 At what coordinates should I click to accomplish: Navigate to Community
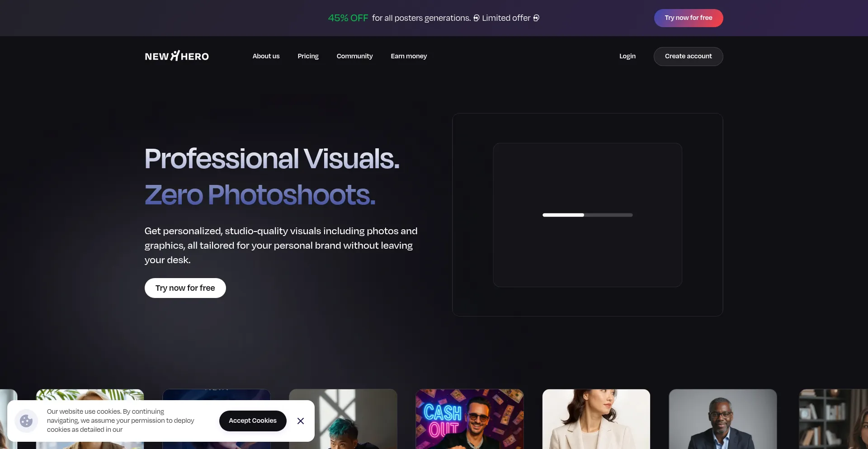(354, 56)
